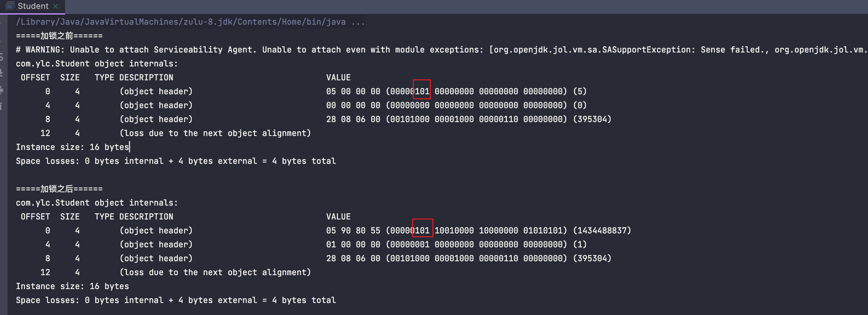This screenshot has width=868, height=315.
Task: Click 'Instance size: 16 bytes' under 加锁之后
Action: (x=72, y=286)
